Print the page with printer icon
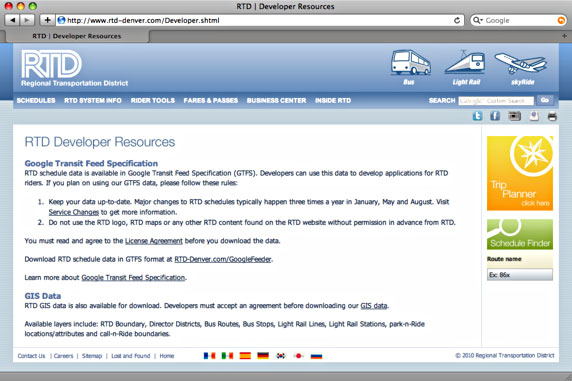The width and height of the screenshot is (572, 381). pos(552,116)
